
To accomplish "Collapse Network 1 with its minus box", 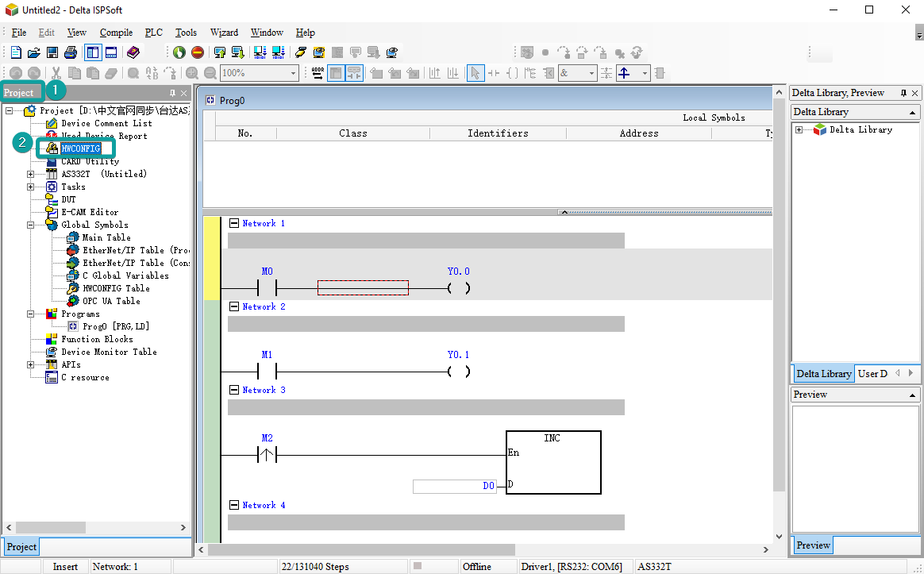I will [234, 223].
